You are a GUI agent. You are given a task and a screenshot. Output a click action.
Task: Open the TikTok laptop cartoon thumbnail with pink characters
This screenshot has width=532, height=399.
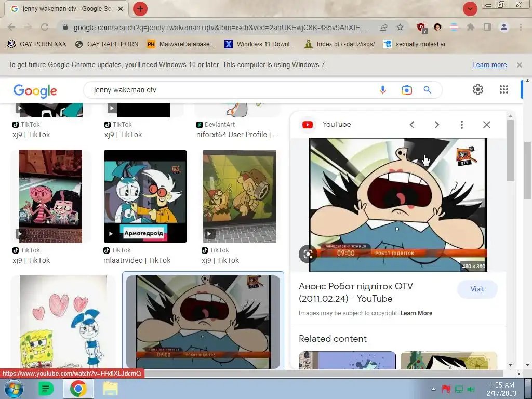point(50,196)
